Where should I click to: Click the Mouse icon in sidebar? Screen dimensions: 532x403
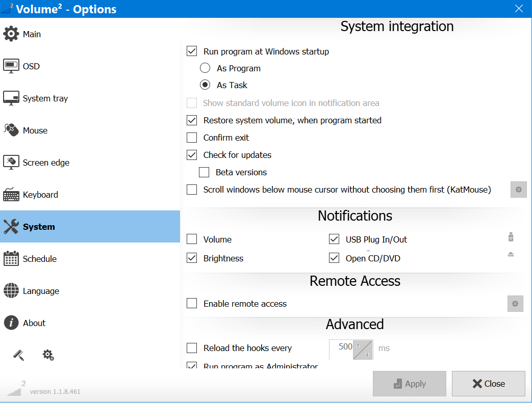click(x=11, y=130)
